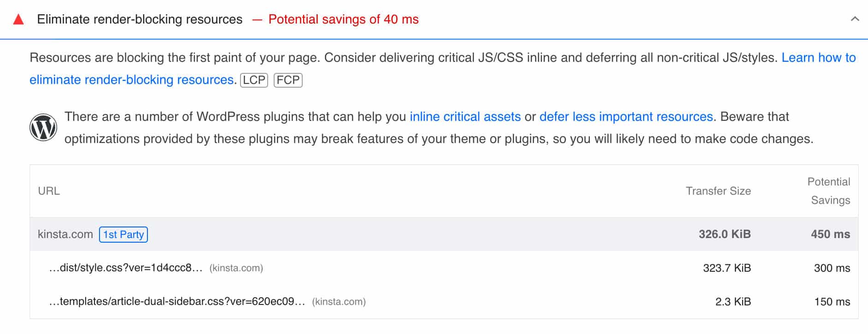Follow the Learn how to eliminate render-blocking resources link

coord(132,79)
